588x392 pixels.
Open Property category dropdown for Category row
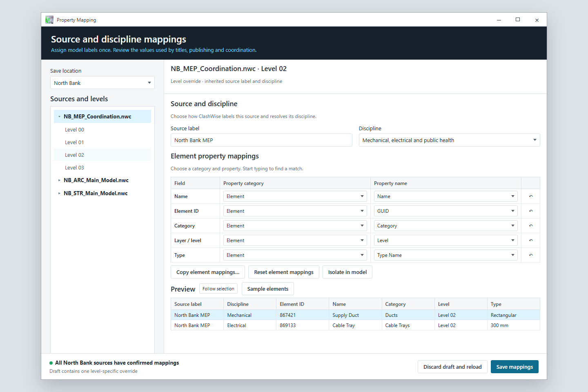point(295,226)
